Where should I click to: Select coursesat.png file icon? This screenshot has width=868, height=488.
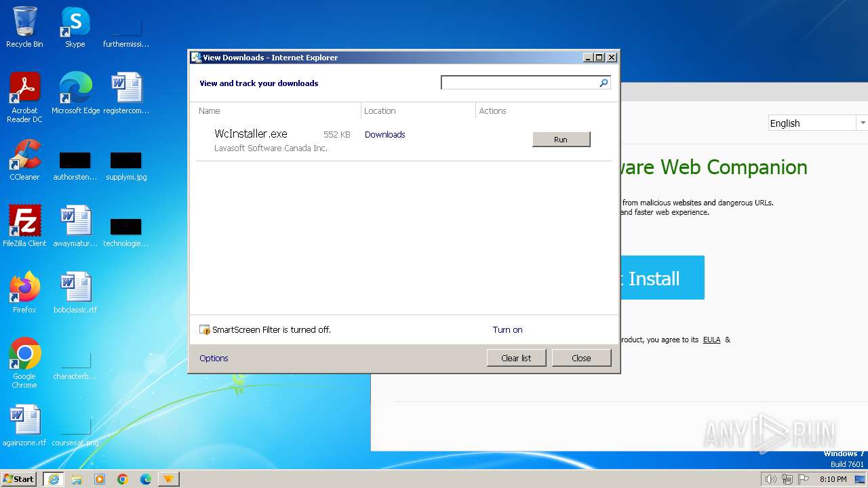75,432
